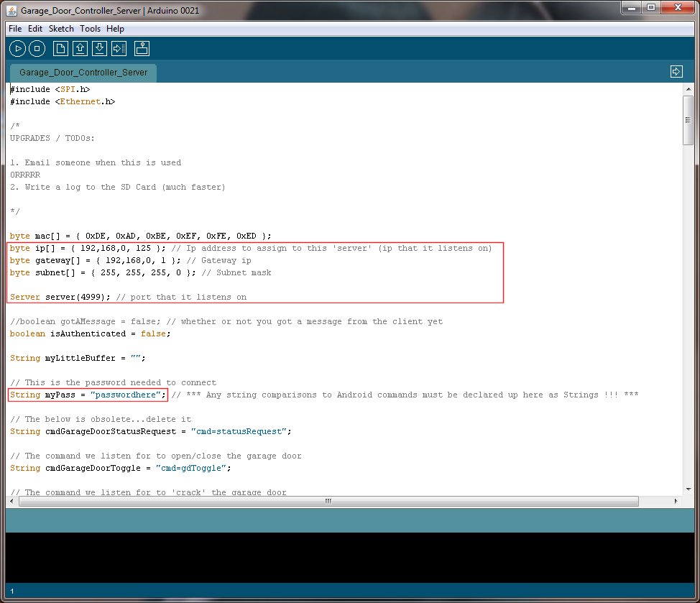Click the horizontal scrollbar right arrow
This screenshot has height=603, width=700.
pyautogui.click(x=676, y=501)
